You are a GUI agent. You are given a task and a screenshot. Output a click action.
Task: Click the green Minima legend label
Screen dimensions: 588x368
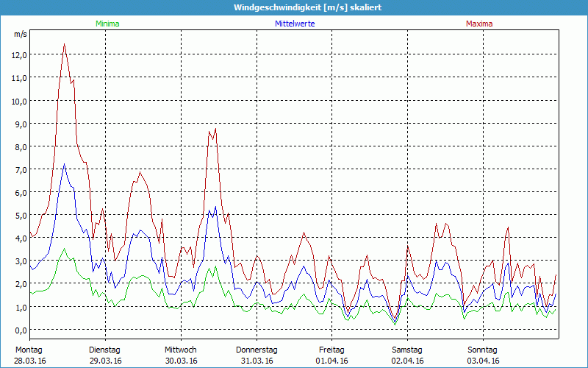(x=107, y=24)
